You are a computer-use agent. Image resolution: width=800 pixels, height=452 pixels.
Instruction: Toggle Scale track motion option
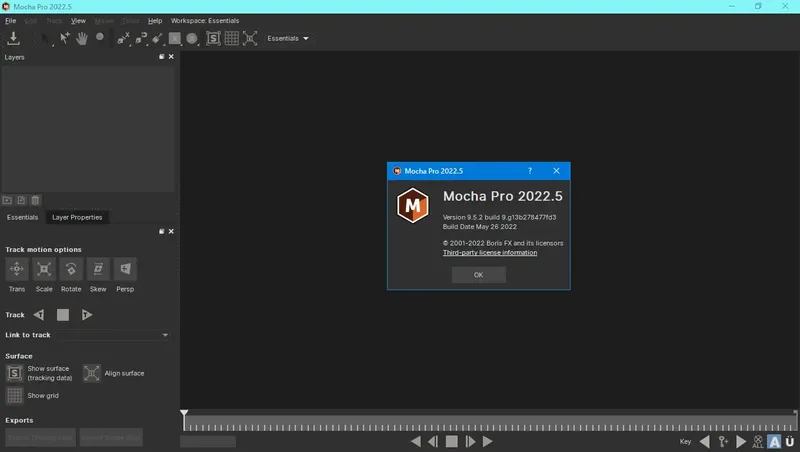[44, 269]
